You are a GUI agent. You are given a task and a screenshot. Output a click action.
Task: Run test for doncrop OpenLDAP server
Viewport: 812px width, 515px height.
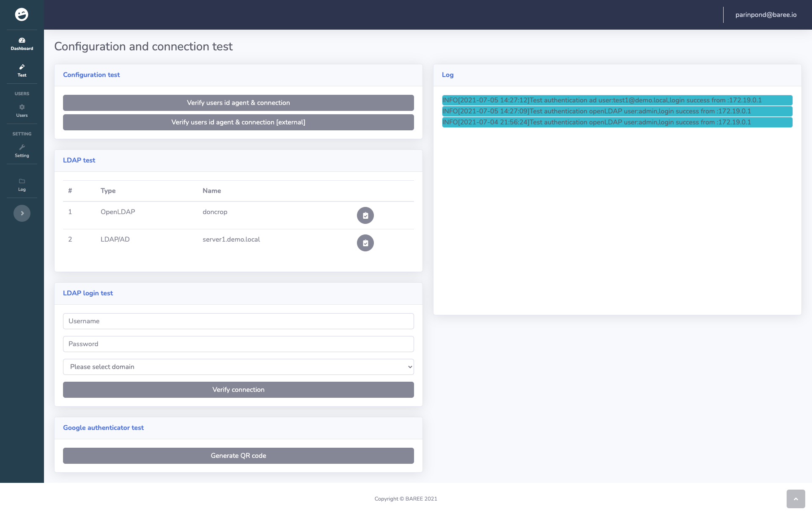tap(365, 215)
